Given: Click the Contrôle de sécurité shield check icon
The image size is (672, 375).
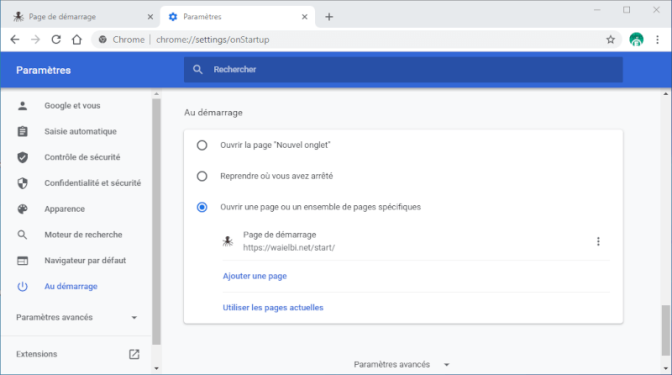Looking at the screenshot, I should (x=22, y=157).
